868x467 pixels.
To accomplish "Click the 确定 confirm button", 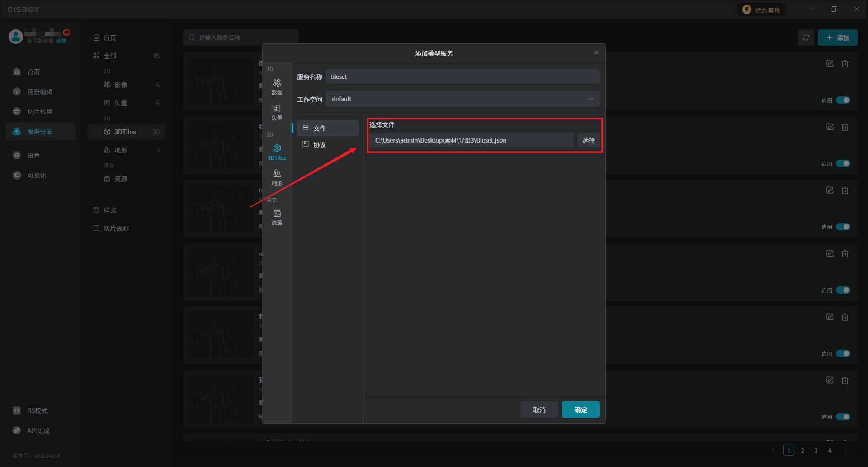I will click(580, 410).
